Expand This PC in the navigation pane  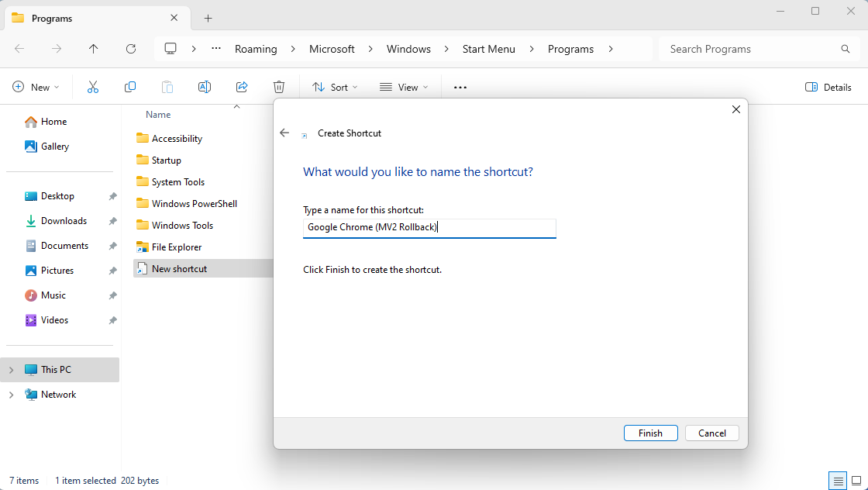pos(11,370)
